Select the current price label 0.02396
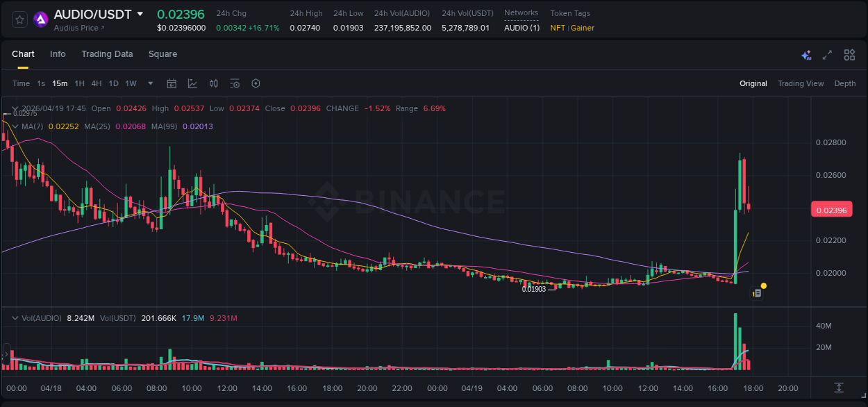This screenshot has width=868, height=407. [x=831, y=209]
